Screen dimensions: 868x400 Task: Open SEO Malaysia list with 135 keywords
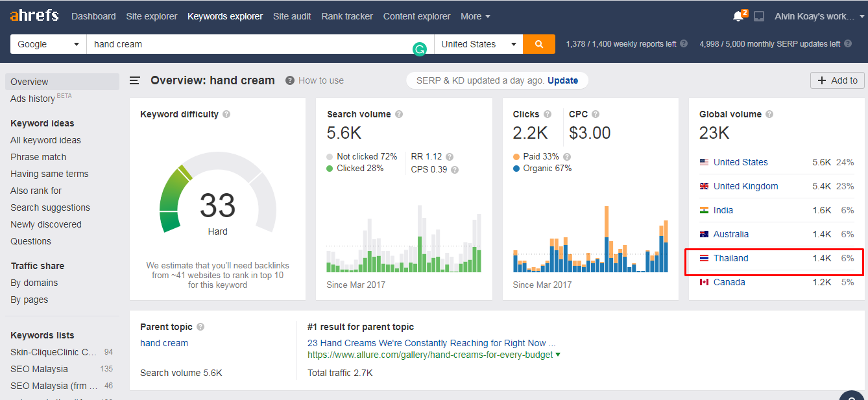coord(39,369)
